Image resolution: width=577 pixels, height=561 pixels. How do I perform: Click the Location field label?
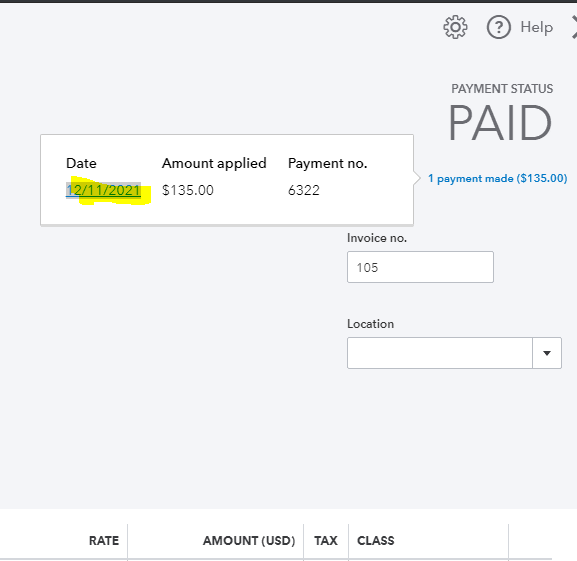371,324
